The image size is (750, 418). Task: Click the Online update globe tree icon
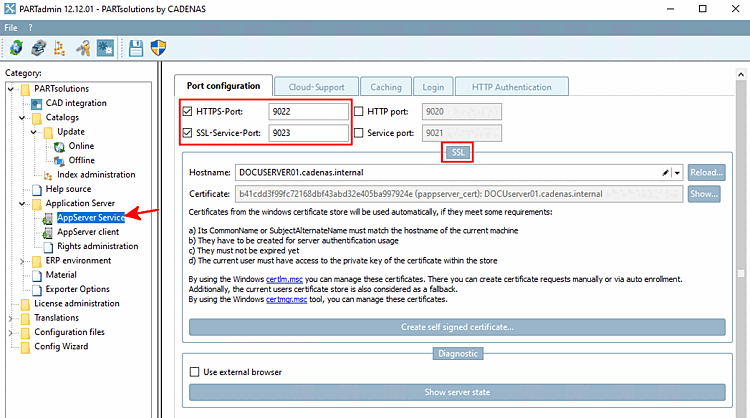pyautogui.click(x=60, y=146)
